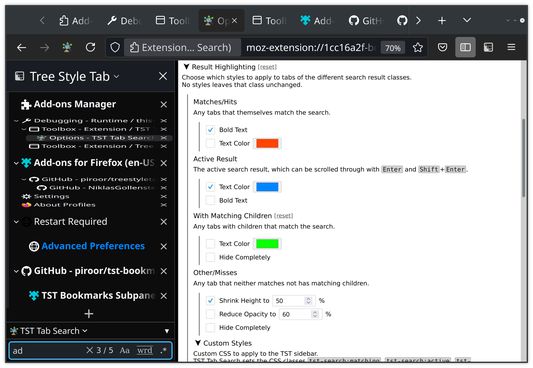The image size is (533, 368).
Task: Toggle Bold Text checkbox under Matches/Hits
Action: coord(210,130)
